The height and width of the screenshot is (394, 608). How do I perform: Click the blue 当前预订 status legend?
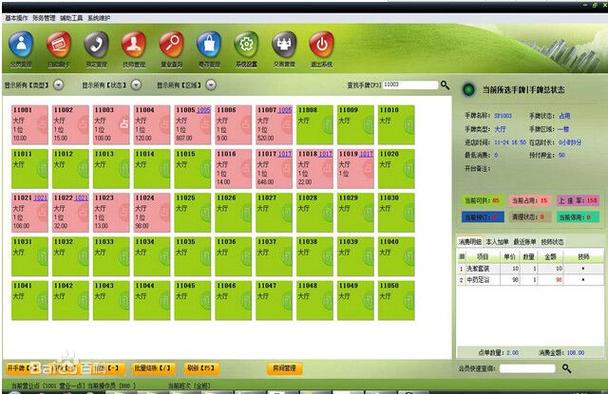[483, 217]
